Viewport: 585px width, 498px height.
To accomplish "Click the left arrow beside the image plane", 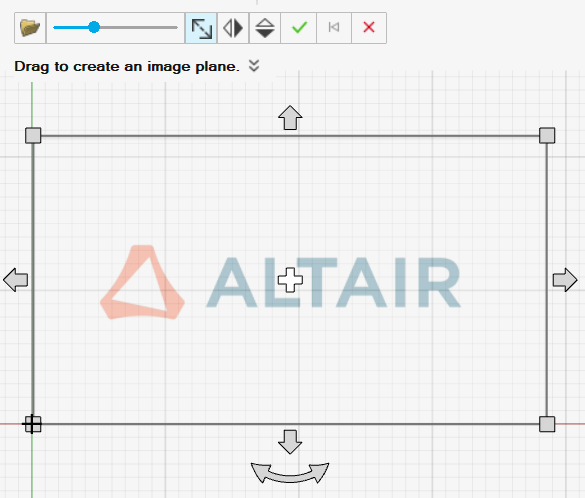I will 15,280.
